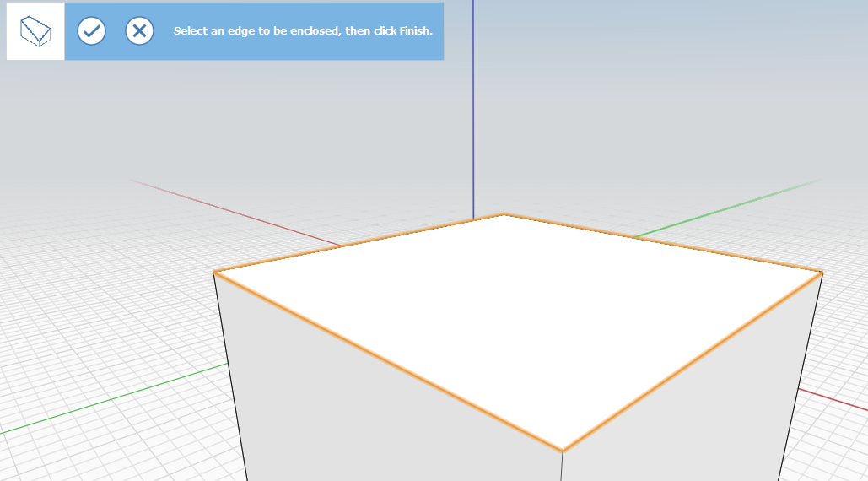Click the blue vertical Z axis line
The image size is (868, 481).
(x=473, y=101)
